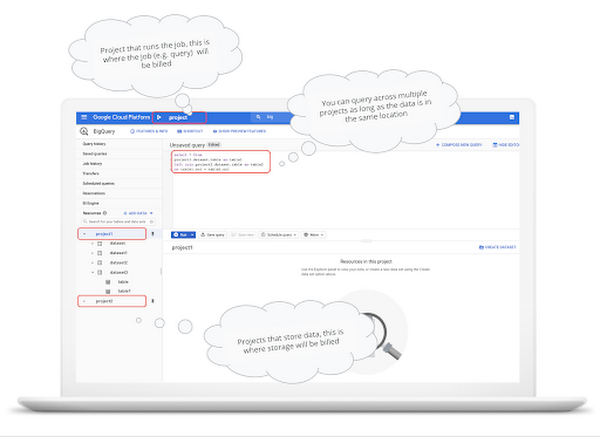Open Transfers in the sidebar
The image size is (600, 437).
point(91,174)
